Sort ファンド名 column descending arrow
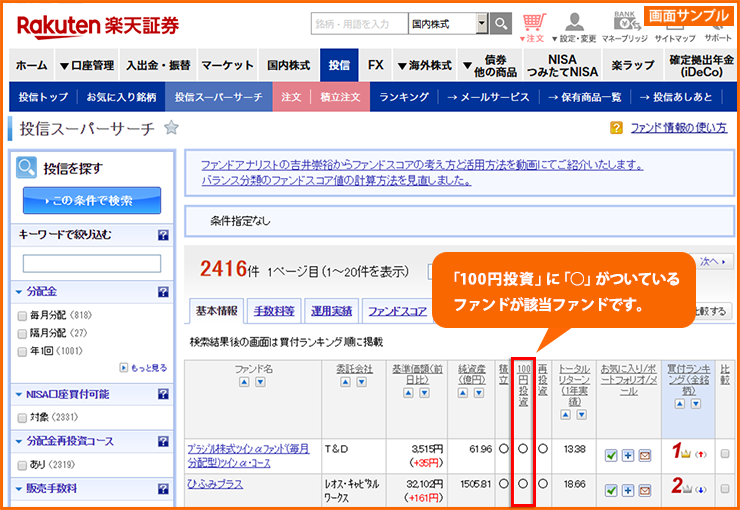This screenshot has width=740, height=510. click(x=260, y=382)
